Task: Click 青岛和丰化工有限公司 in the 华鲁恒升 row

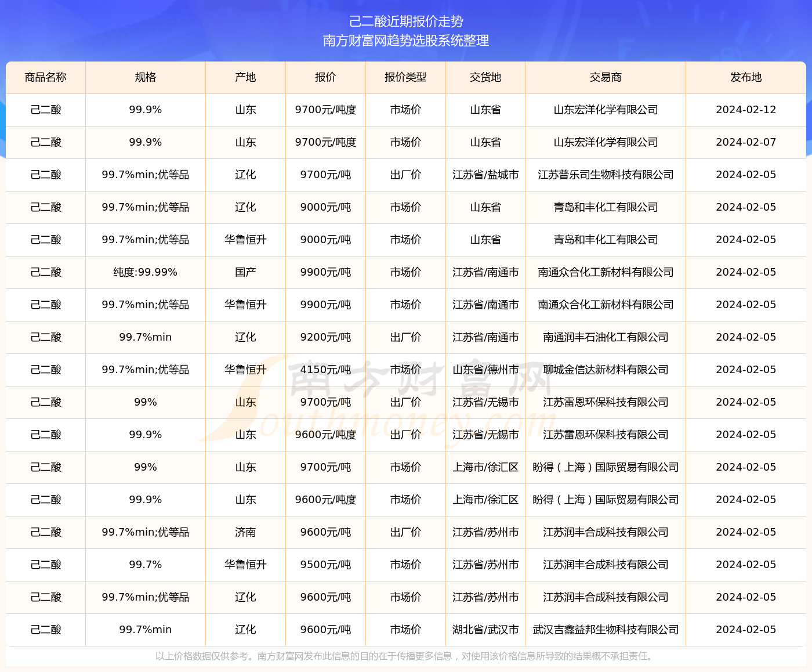Action: (x=606, y=240)
